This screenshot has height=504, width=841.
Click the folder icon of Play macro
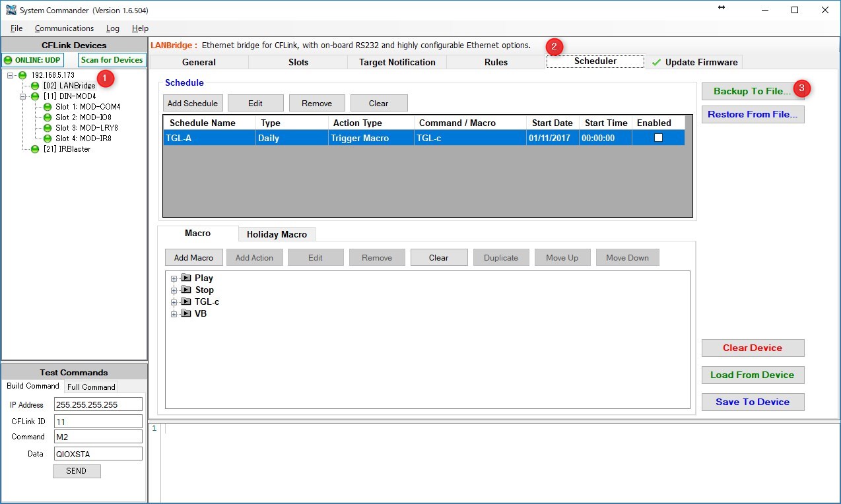tap(186, 278)
